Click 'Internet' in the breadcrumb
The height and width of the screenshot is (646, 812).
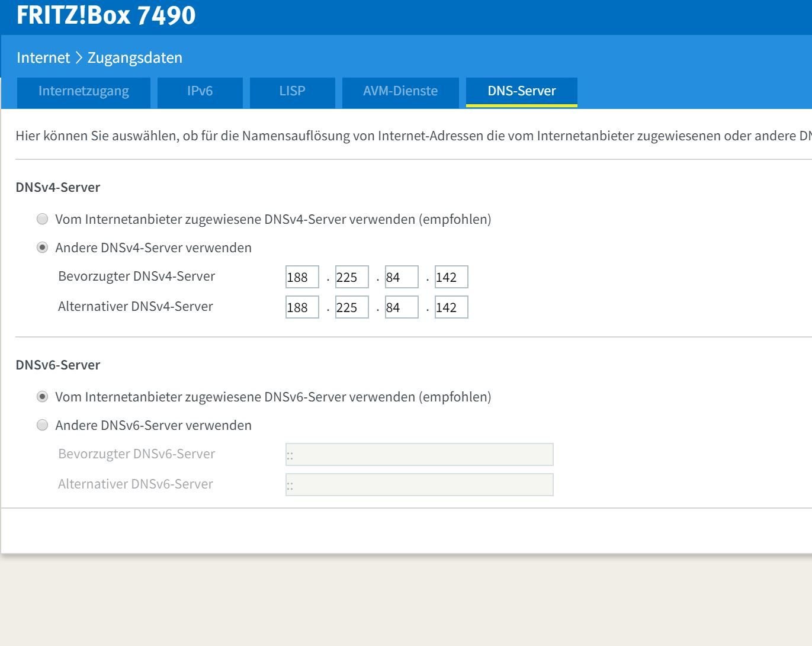(x=43, y=57)
